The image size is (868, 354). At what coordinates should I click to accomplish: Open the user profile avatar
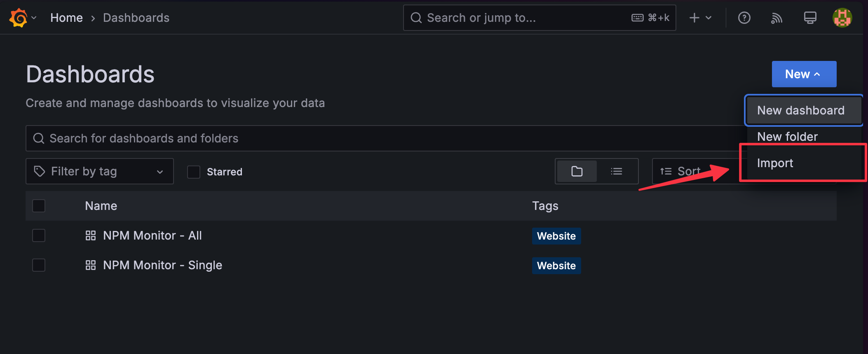click(x=842, y=18)
